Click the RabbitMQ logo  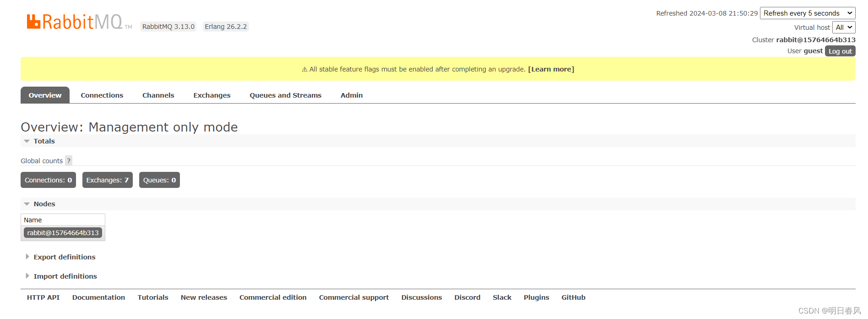pyautogui.click(x=79, y=22)
